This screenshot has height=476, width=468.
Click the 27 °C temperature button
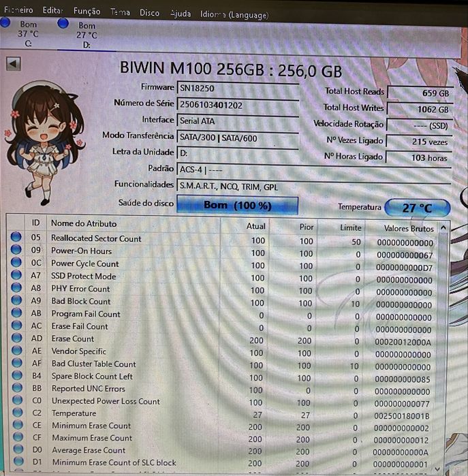click(418, 208)
